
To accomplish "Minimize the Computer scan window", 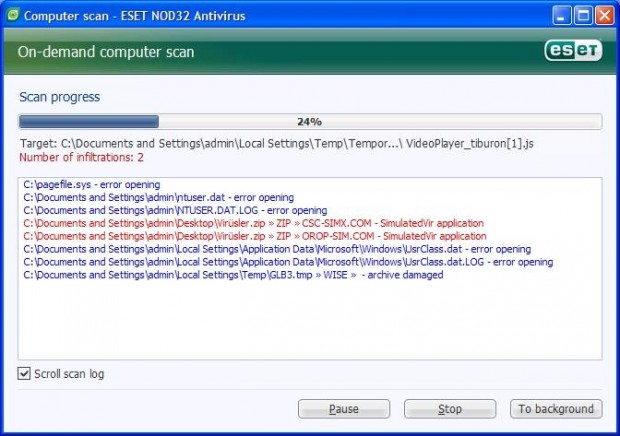I will coord(561,16).
